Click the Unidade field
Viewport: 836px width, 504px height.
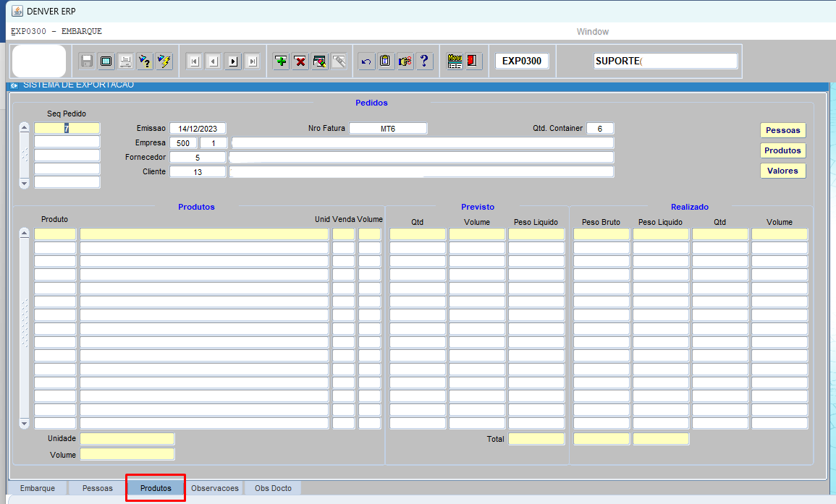click(127, 438)
